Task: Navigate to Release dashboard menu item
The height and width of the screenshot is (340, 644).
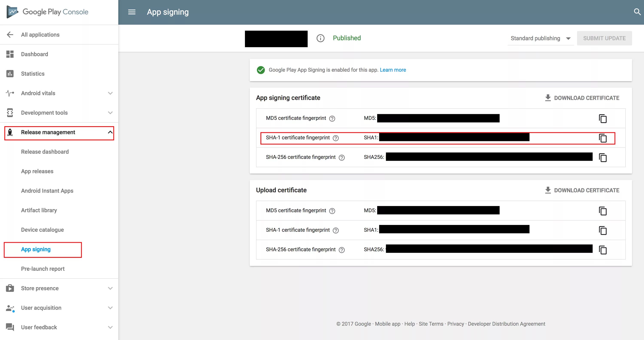Action: pyautogui.click(x=45, y=151)
